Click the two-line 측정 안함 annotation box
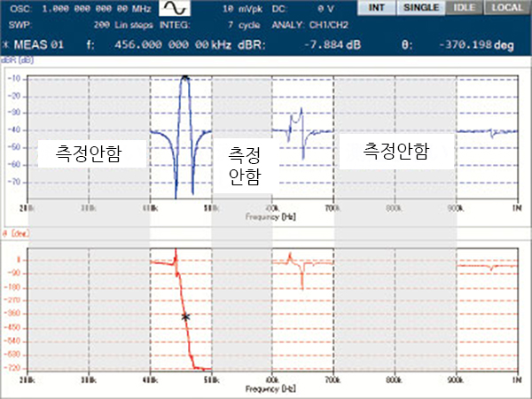The width and height of the screenshot is (532, 399). 245,166
